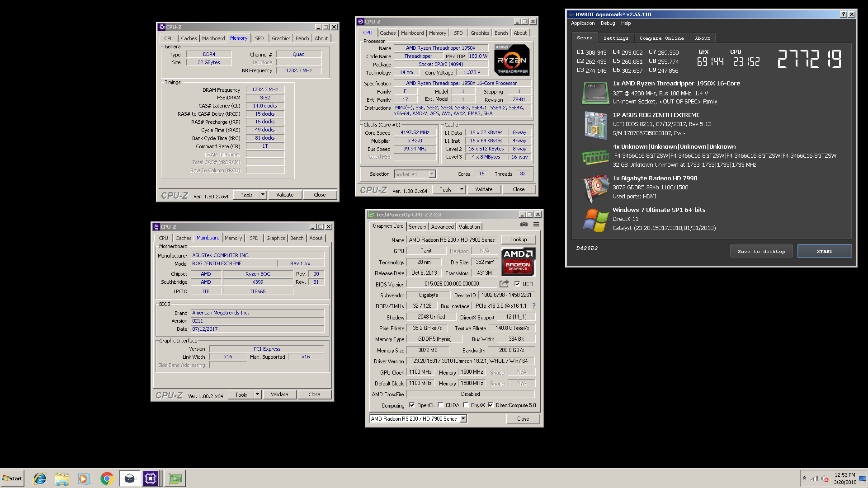Switch to Sensors tab in GPU-Z
The width and height of the screenshot is (868, 488).
[417, 227]
